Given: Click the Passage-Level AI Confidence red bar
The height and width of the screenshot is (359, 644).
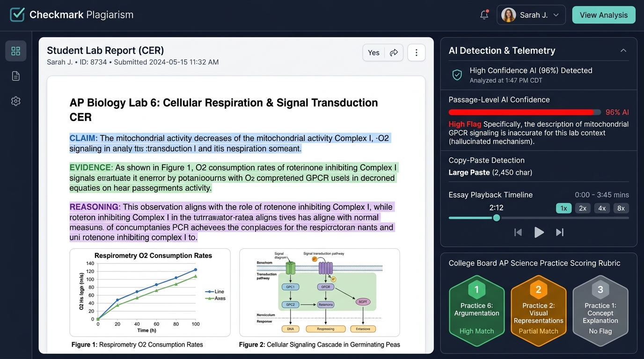Looking at the screenshot, I should pos(525,112).
